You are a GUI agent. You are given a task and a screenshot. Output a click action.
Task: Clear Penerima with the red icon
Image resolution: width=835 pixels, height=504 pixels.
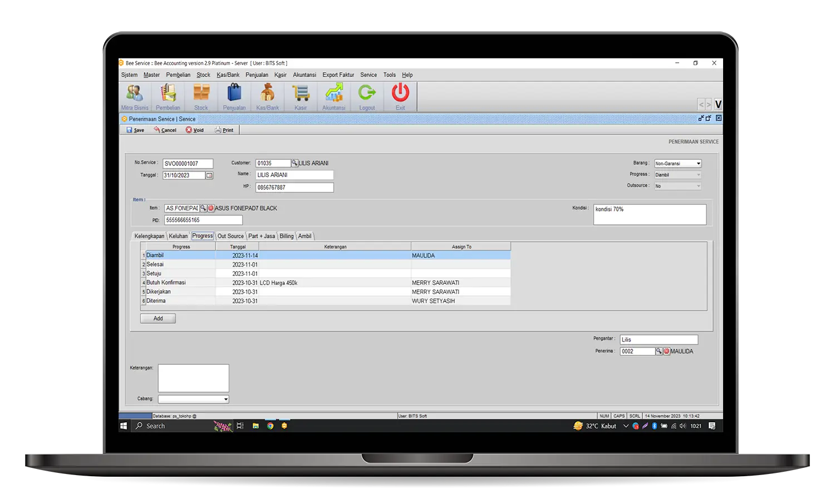666,351
